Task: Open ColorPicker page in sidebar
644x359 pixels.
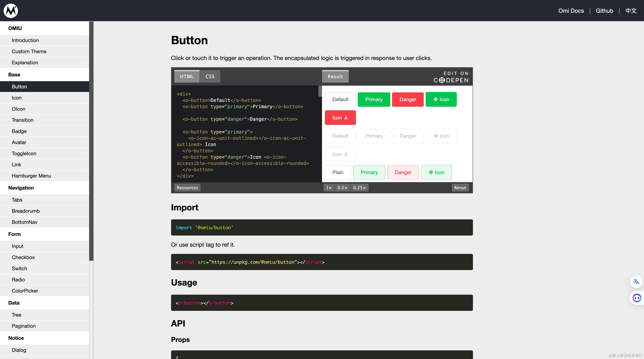Action: tap(25, 291)
